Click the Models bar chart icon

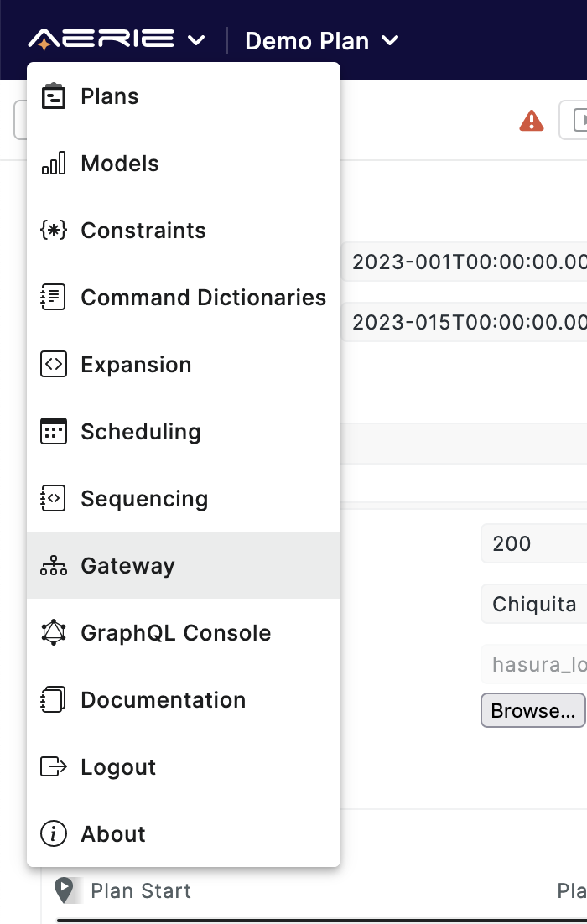click(x=53, y=163)
